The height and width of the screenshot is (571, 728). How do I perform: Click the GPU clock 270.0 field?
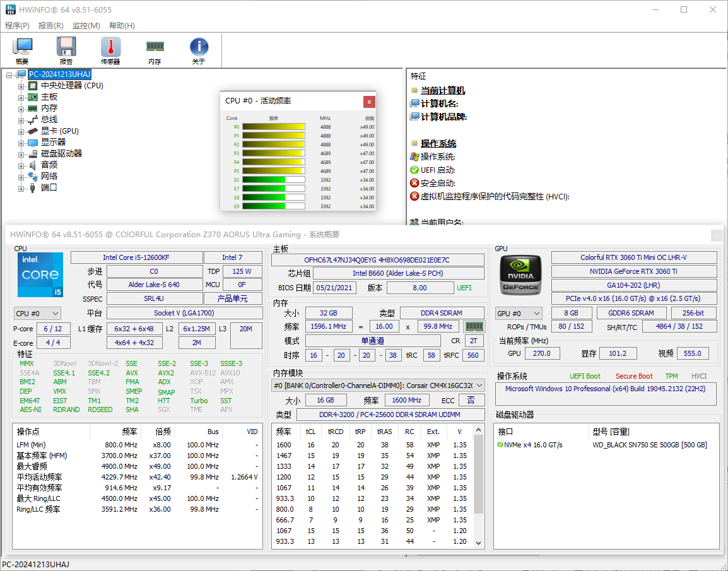[542, 353]
